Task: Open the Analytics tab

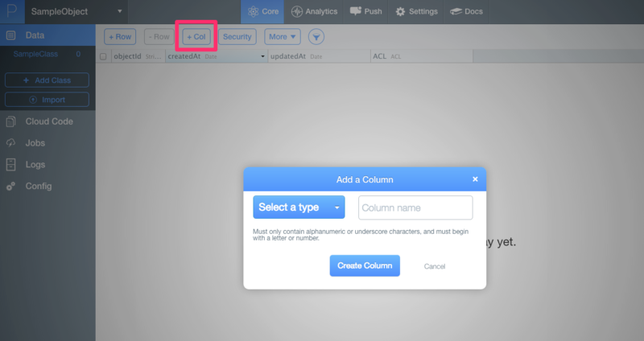Action: pyautogui.click(x=314, y=11)
